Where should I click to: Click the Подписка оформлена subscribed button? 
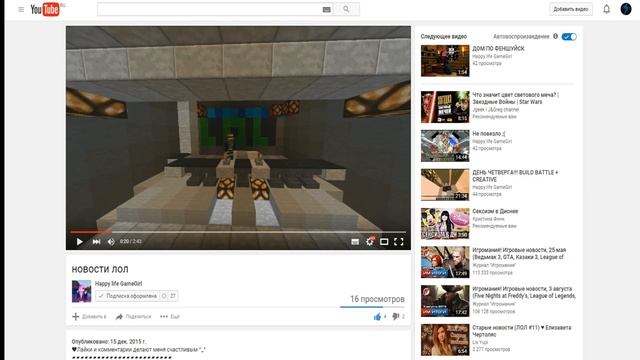[128, 296]
